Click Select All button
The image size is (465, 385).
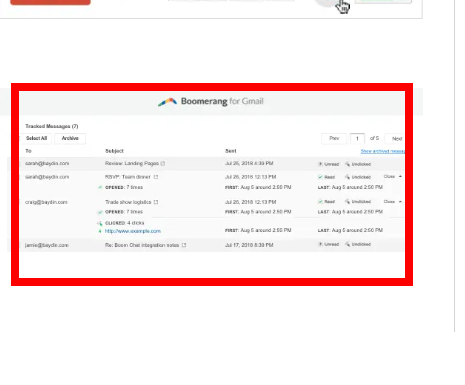[x=36, y=138]
